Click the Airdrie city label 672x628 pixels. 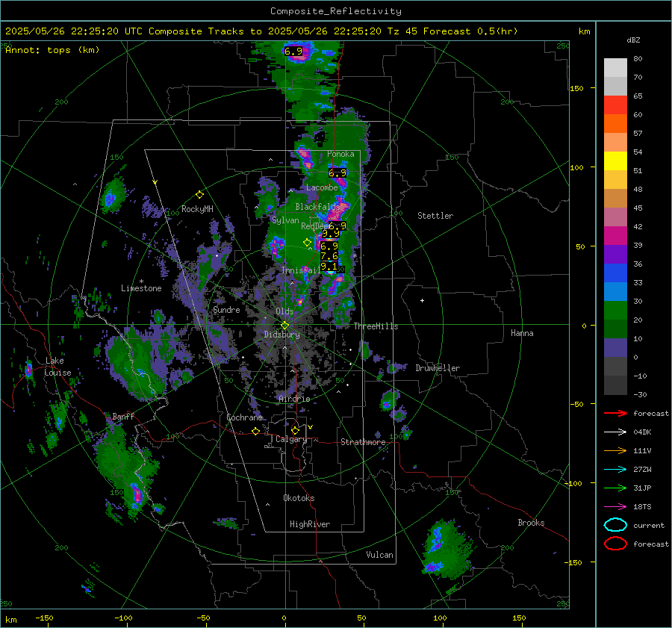[x=294, y=399]
